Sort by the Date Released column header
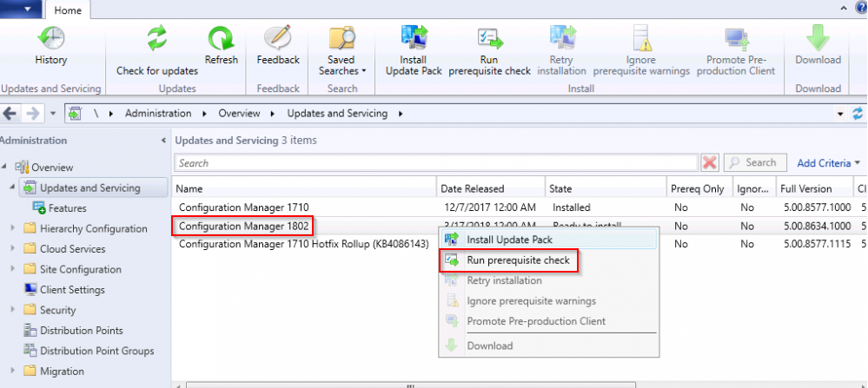 pos(490,188)
